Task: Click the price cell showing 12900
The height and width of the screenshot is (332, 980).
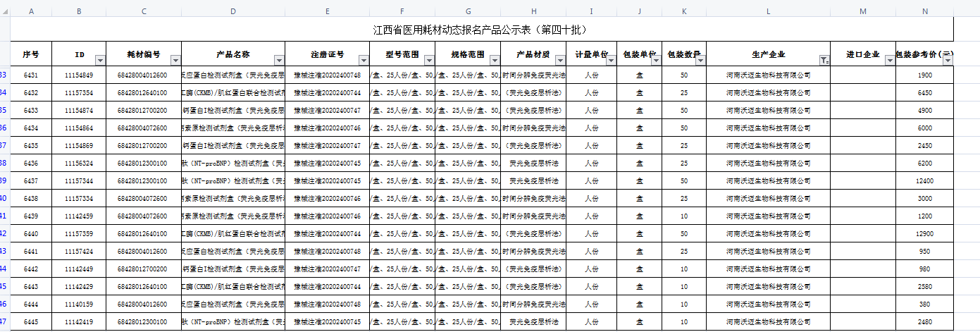Action: (925, 233)
